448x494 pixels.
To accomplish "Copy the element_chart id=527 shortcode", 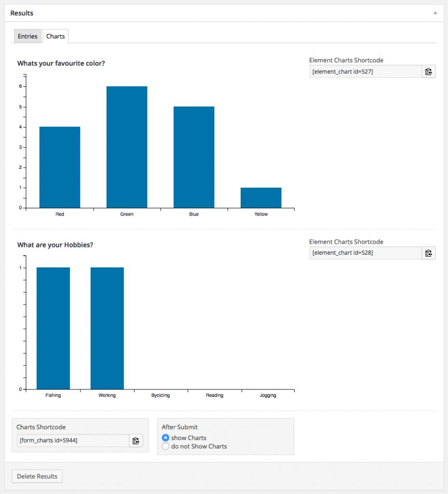I will 428,72.
